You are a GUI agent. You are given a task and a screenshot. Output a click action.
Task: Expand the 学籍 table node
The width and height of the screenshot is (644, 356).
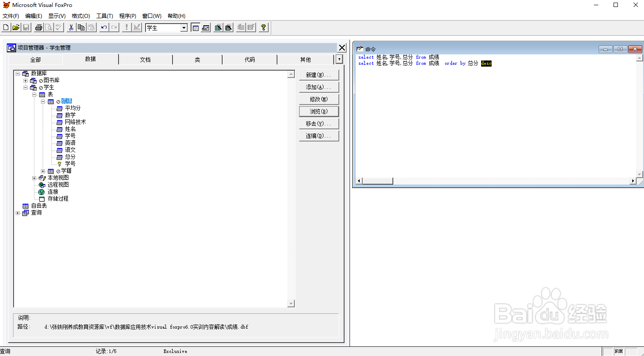43,171
